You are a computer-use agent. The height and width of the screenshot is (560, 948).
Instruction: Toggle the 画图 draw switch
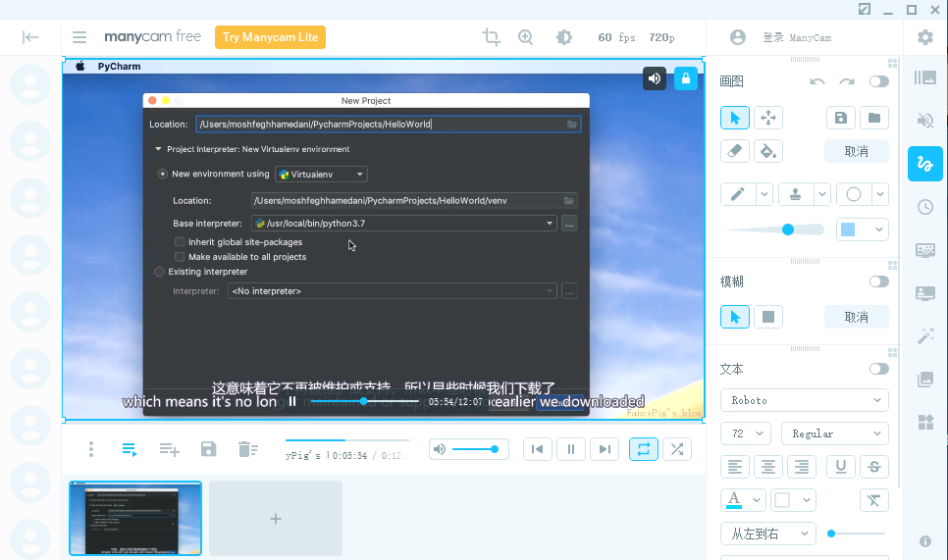(x=878, y=81)
